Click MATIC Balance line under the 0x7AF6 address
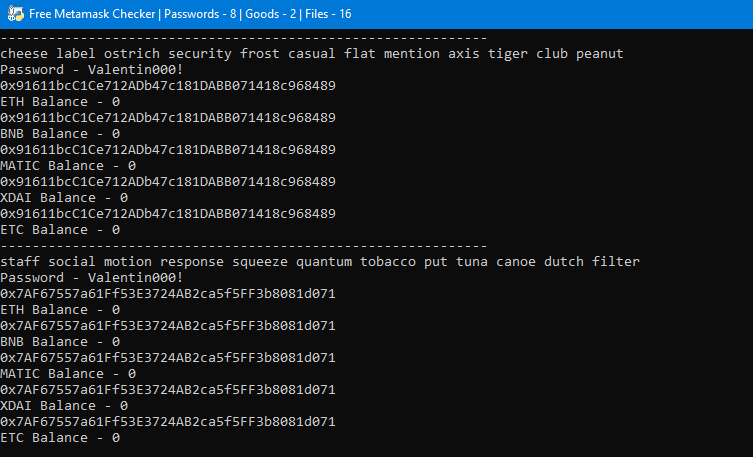The width and height of the screenshot is (753, 457). (x=68, y=373)
